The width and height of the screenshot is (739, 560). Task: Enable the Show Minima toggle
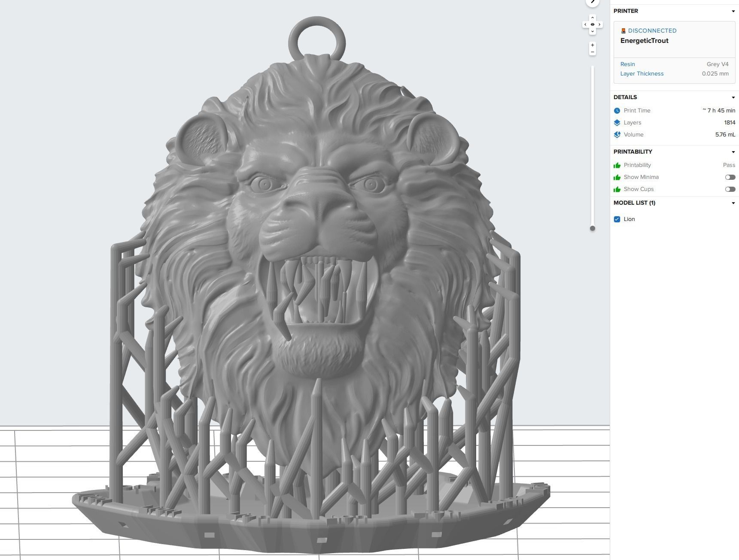click(730, 177)
